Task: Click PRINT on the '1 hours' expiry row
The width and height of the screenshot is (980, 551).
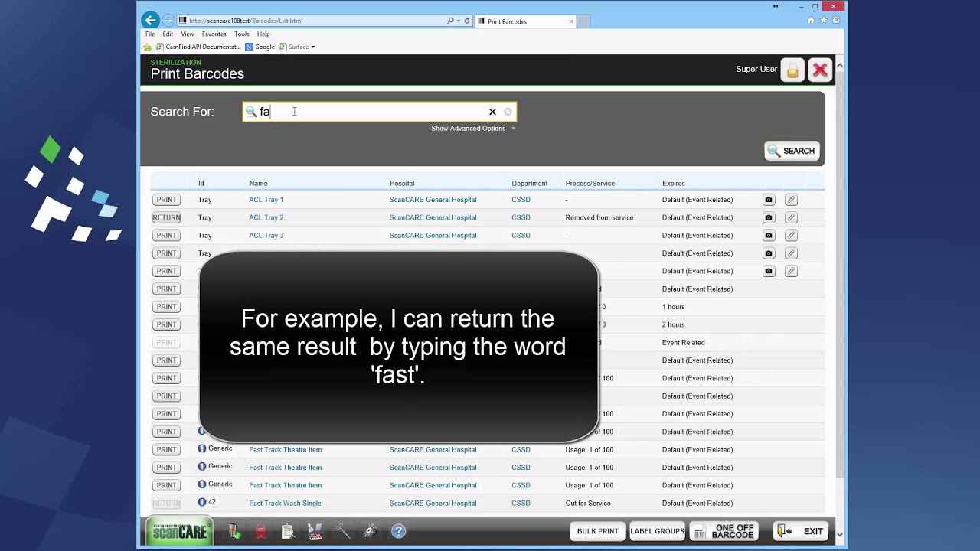Action: 166,307
